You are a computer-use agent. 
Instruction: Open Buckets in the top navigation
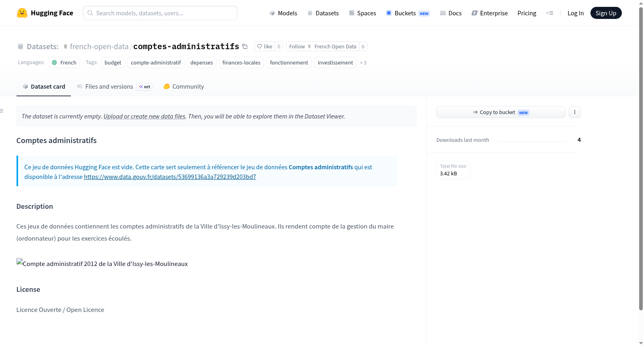(408, 13)
